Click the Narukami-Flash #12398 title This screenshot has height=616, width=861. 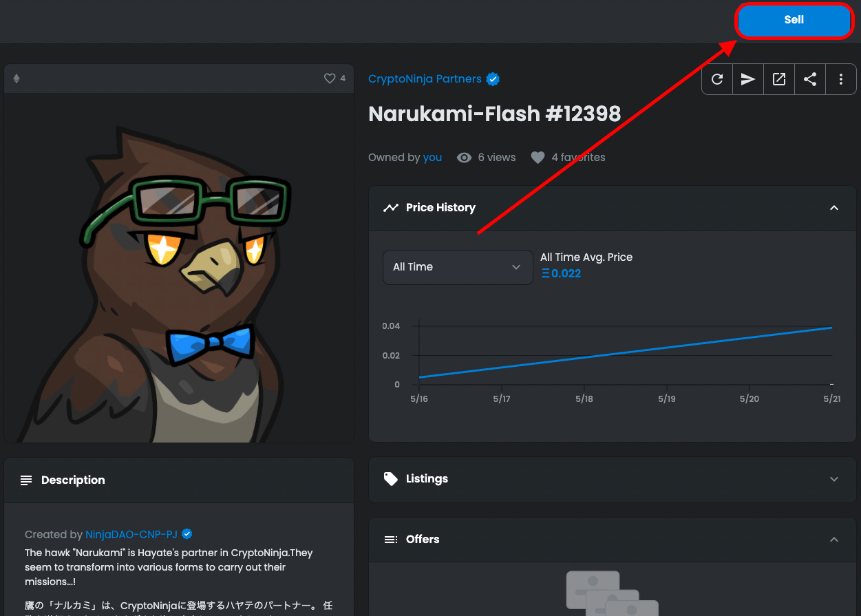(495, 114)
